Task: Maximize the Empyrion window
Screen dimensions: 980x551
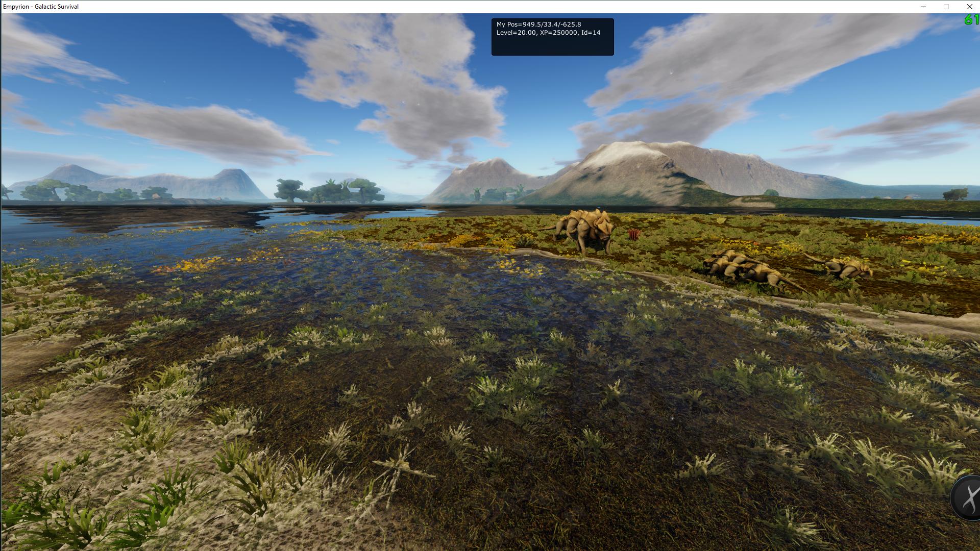Action: (x=946, y=7)
